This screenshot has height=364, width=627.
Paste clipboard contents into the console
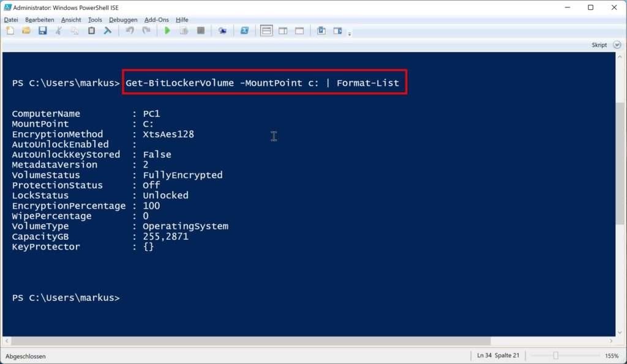(92, 31)
